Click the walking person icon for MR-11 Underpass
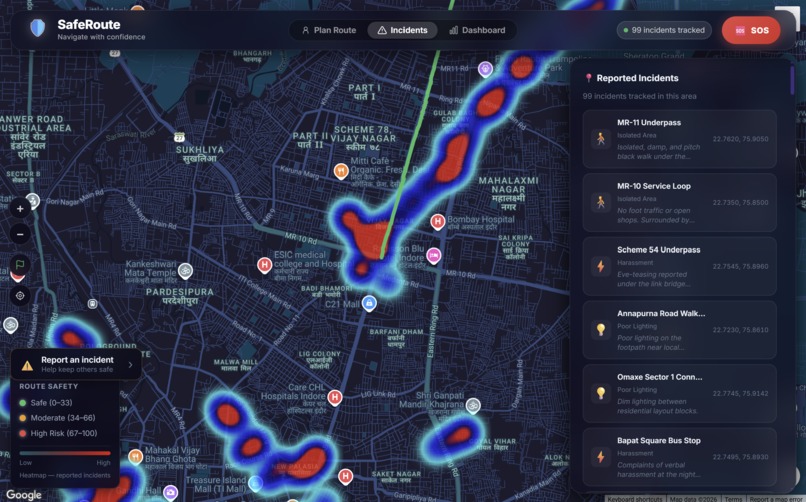Image resolution: width=806 pixels, height=502 pixels. pos(600,139)
